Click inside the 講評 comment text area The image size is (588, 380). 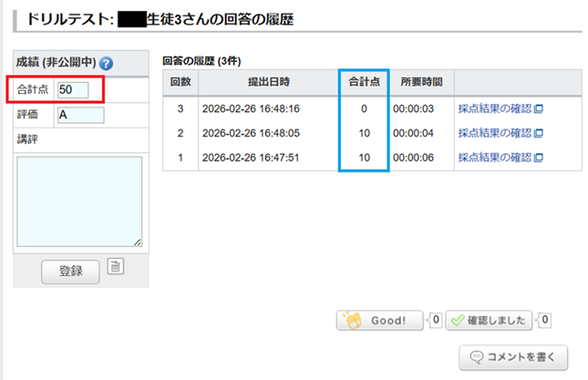(x=79, y=200)
